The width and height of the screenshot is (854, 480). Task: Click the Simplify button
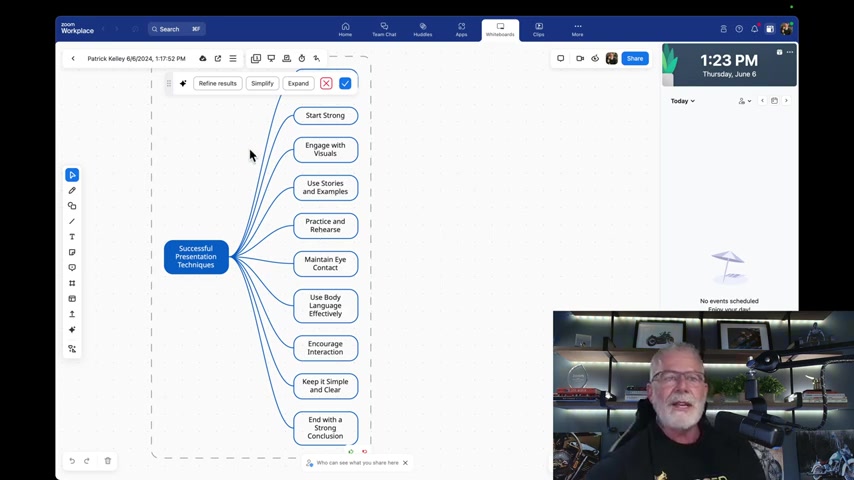click(263, 83)
